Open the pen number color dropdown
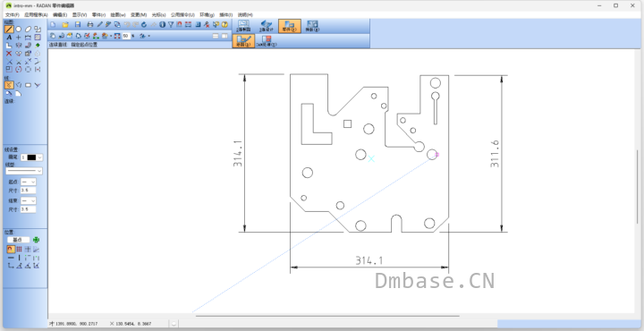This screenshot has height=331, width=644. (32, 157)
